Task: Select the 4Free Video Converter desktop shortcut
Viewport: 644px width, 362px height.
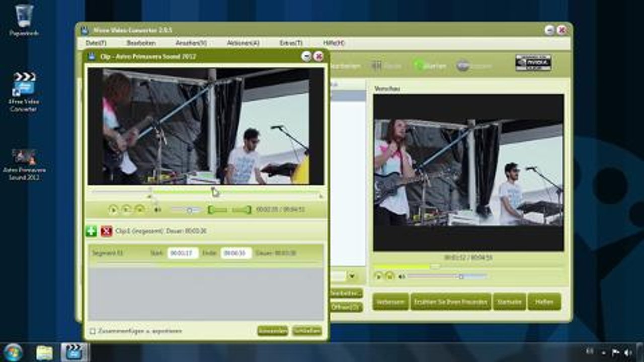Action: [x=24, y=92]
